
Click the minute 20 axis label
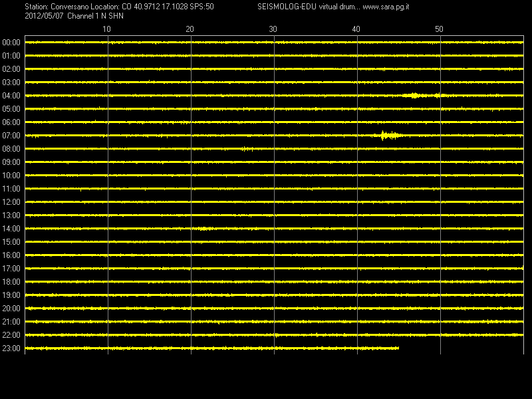tap(190, 29)
